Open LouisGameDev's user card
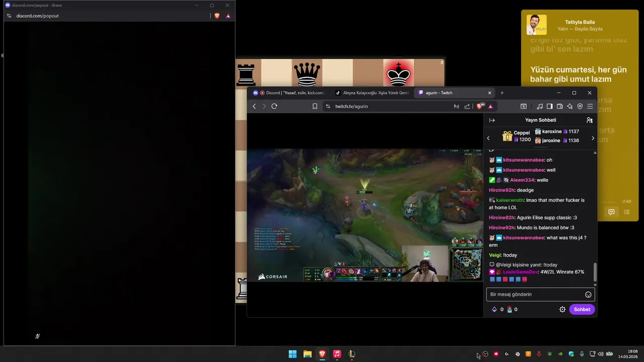The image size is (644, 362). [x=520, y=272]
